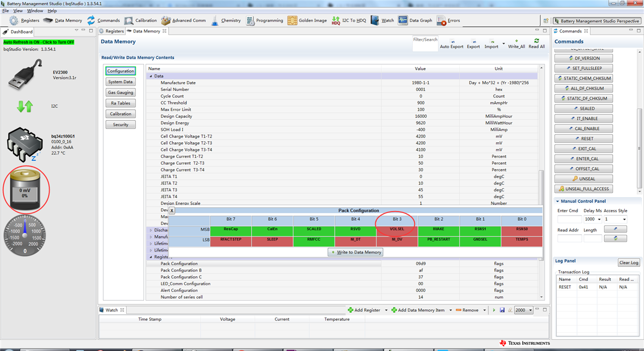Open the Chemistry tool
The height and width of the screenshot is (351, 644).
click(x=226, y=20)
